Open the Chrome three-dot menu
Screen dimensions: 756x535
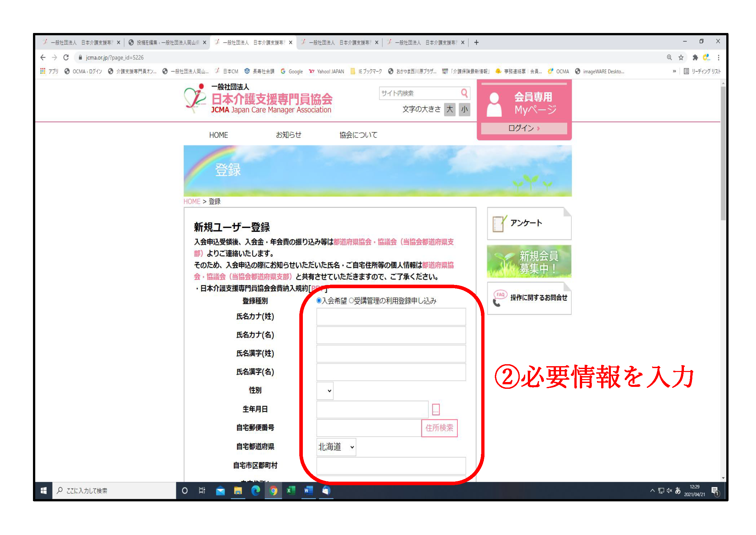[x=718, y=58]
